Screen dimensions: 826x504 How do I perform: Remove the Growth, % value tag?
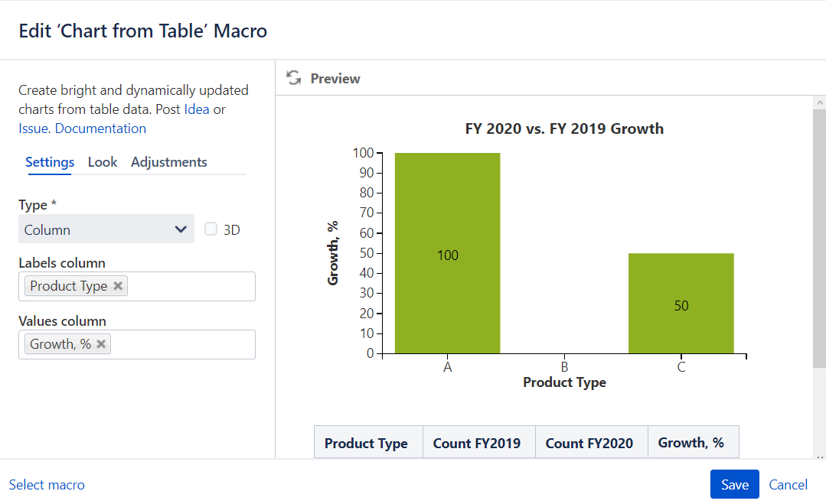pos(100,343)
